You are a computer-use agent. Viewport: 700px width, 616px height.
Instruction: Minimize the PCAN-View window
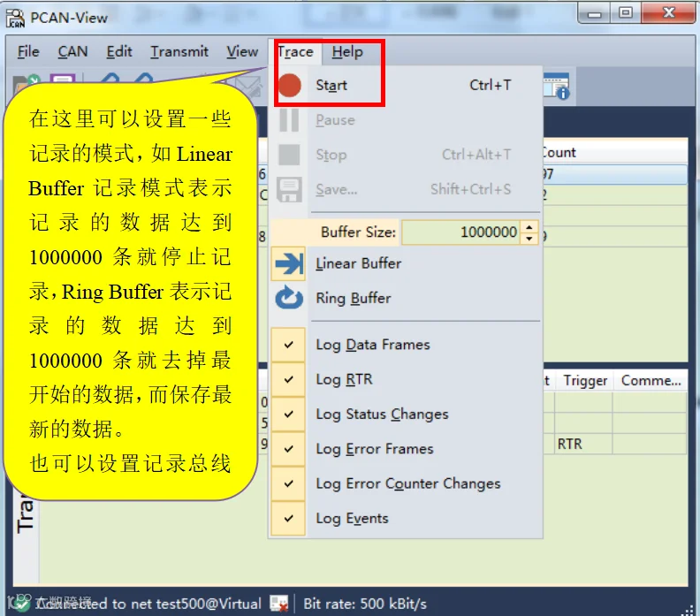click(595, 14)
